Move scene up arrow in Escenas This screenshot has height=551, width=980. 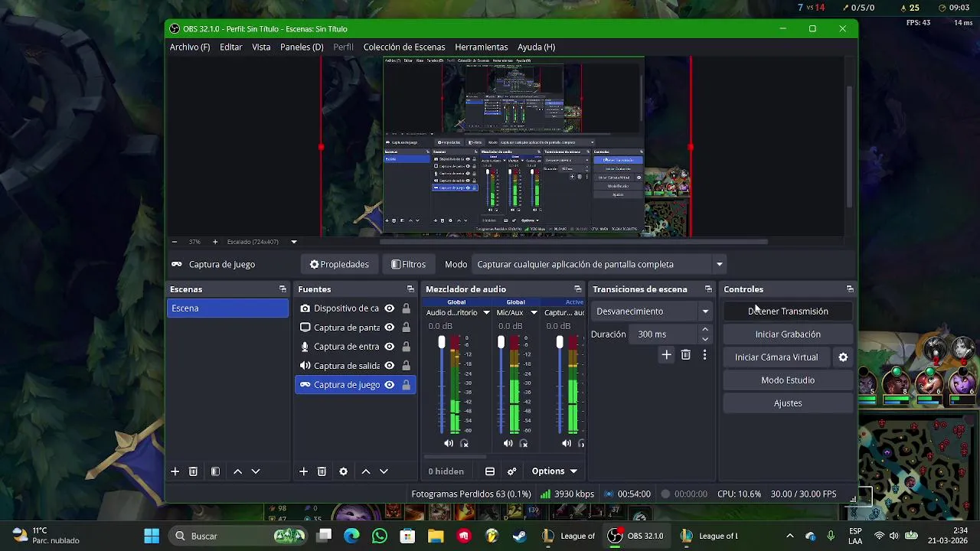(x=237, y=471)
